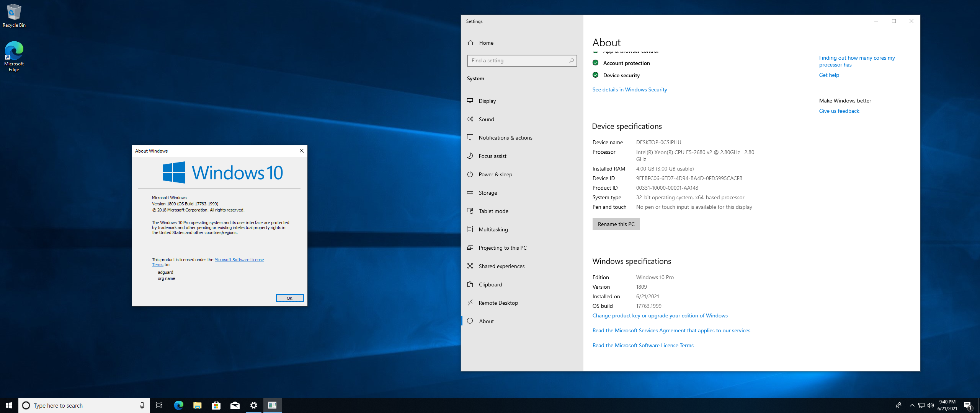Select the Notifications & actions icon
980x413 pixels.
(x=470, y=137)
